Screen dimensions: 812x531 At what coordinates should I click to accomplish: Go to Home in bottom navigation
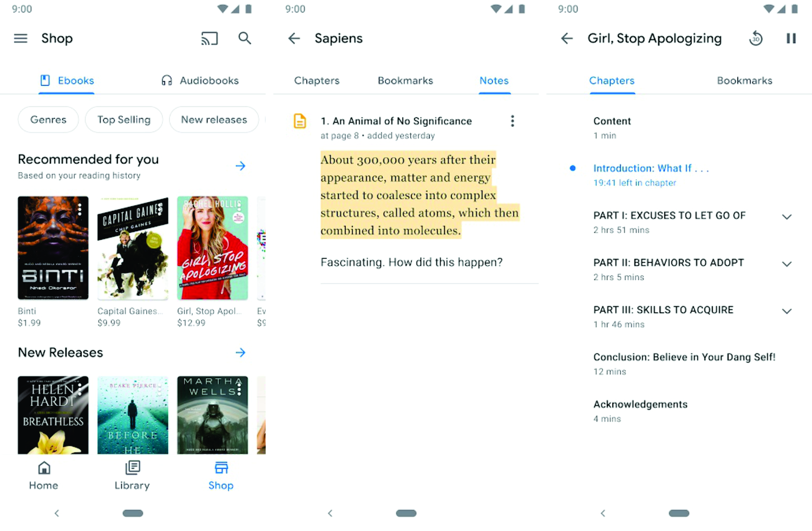[x=44, y=476]
